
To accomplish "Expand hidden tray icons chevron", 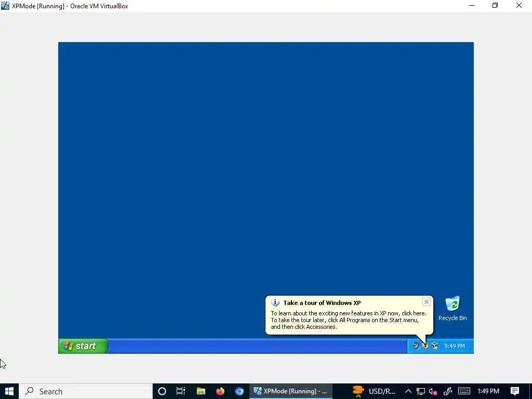I will 408,391.
